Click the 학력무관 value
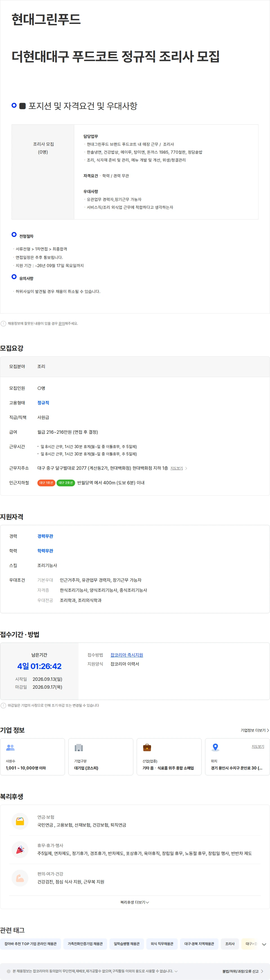This screenshot has height=980, width=270. 45,551
